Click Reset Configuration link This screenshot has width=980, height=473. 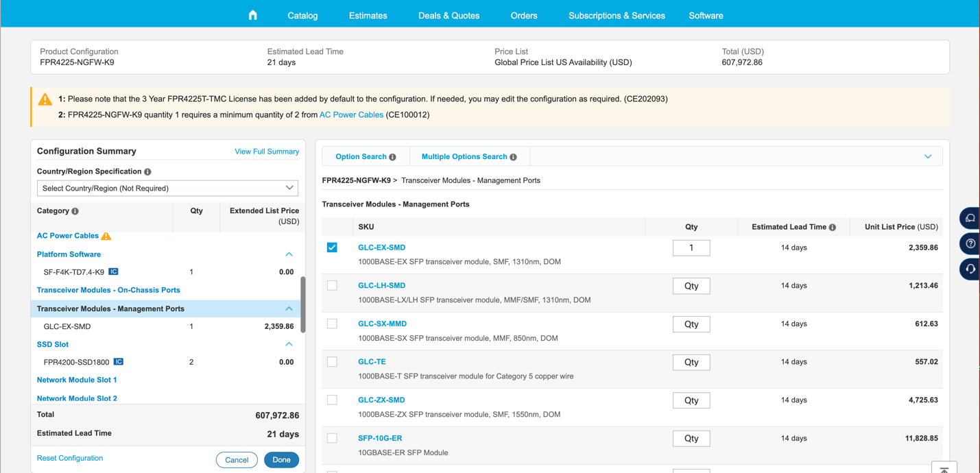tap(70, 458)
